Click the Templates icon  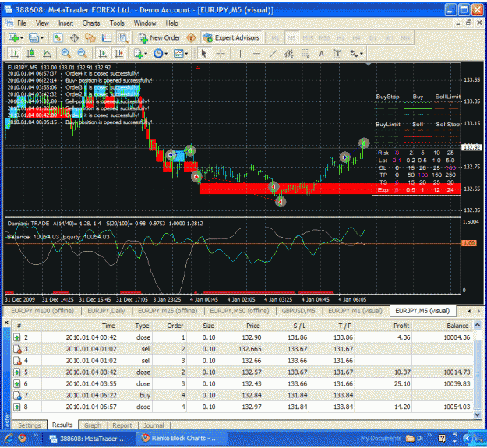click(x=178, y=54)
